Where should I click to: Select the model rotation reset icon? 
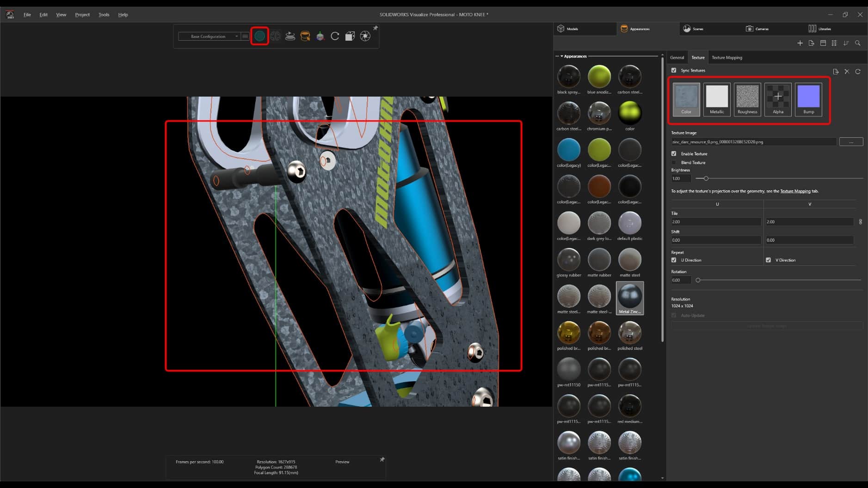(x=335, y=36)
